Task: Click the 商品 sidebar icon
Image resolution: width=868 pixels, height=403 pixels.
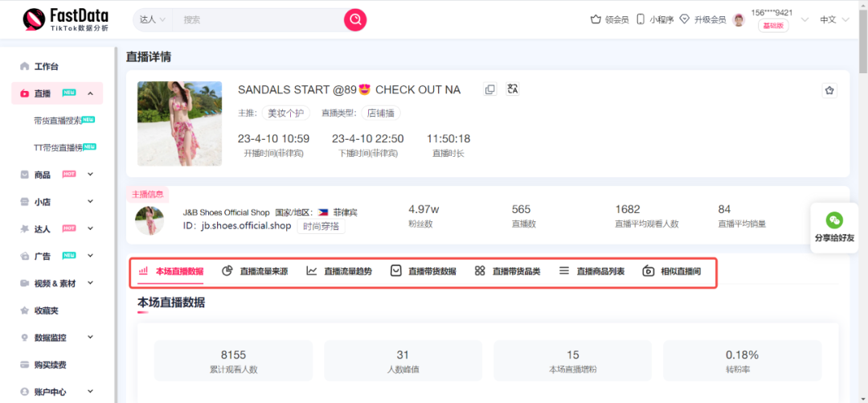Action: pyautogui.click(x=24, y=175)
